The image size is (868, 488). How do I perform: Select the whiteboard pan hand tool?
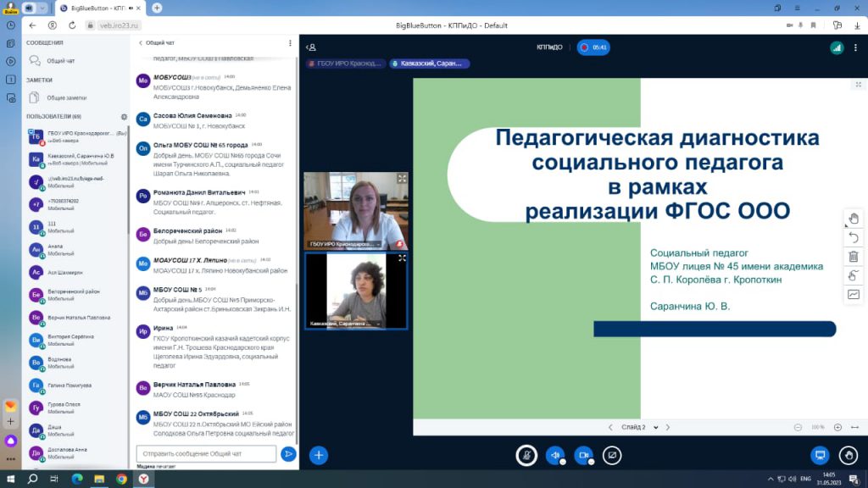(853, 219)
